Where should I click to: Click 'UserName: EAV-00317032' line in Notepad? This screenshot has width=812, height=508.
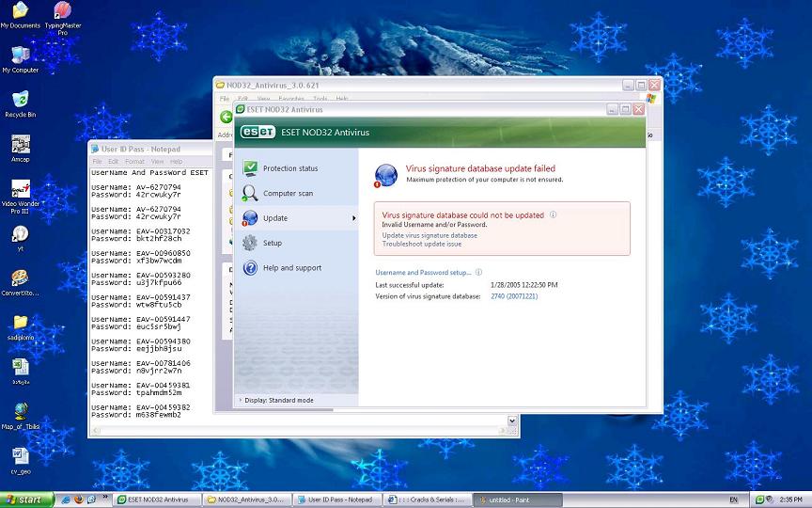(141, 231)
